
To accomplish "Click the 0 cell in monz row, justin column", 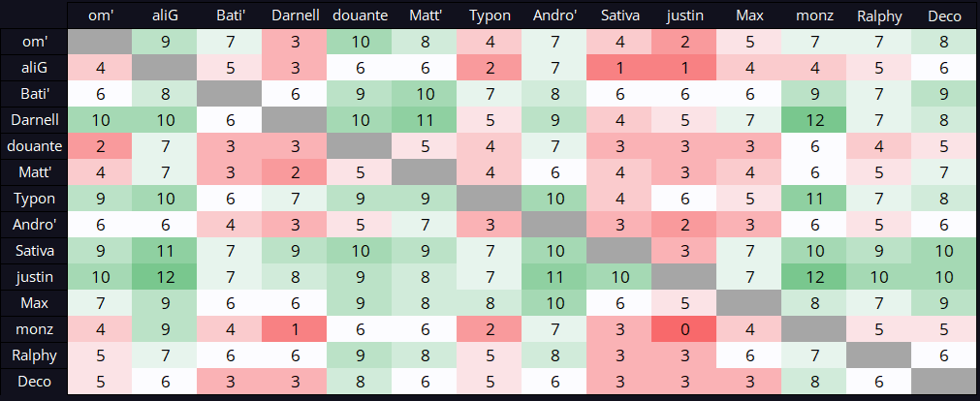I will pos(684,329).
